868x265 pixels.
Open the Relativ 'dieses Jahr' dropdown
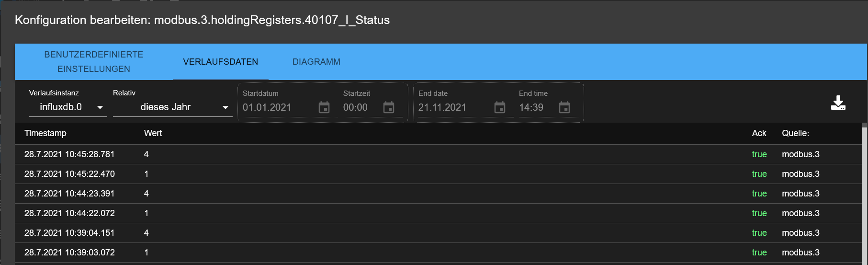(x=172, y=107)
